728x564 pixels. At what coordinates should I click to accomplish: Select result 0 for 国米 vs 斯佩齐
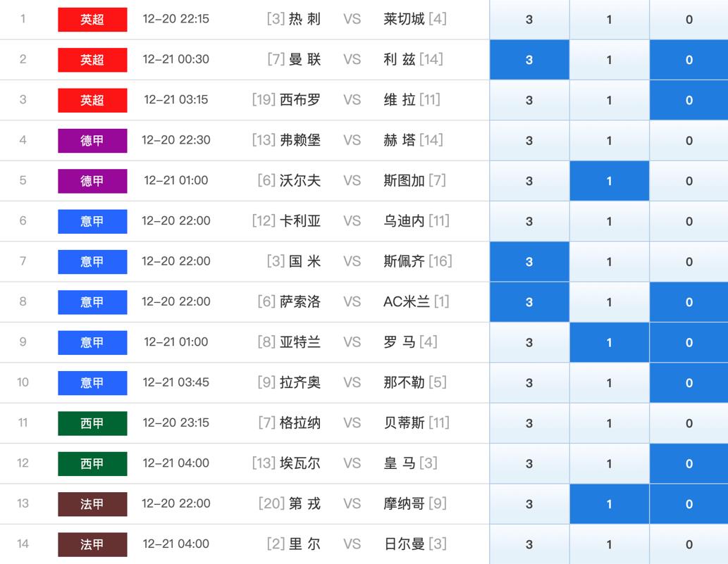coord(689,262)
